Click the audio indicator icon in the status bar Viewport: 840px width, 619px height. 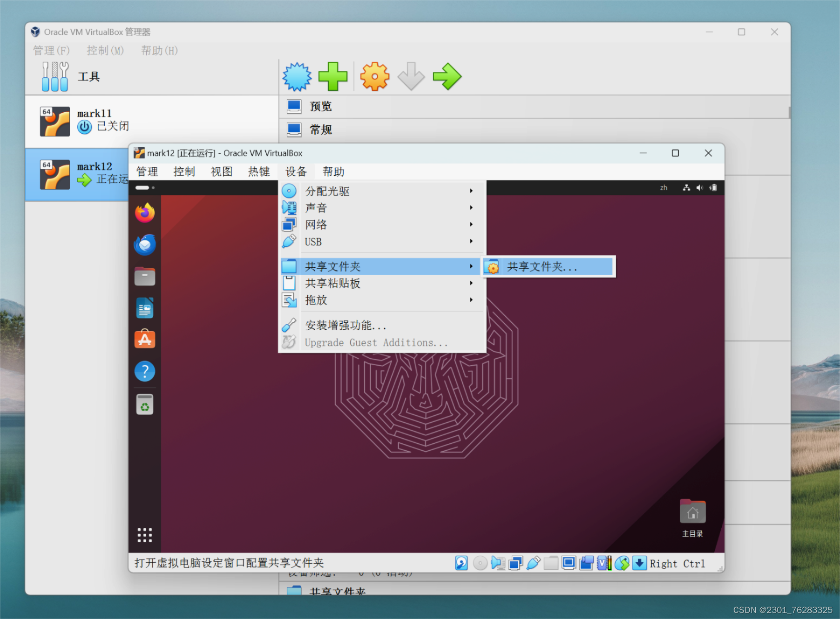pyautogui.click(x=498, y=563)
